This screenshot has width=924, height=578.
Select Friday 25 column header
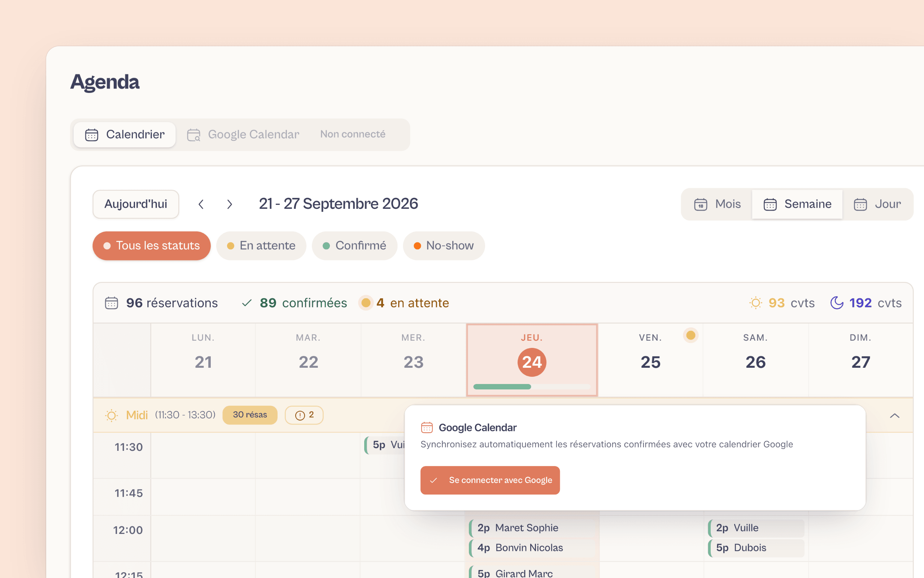point(651,360)
